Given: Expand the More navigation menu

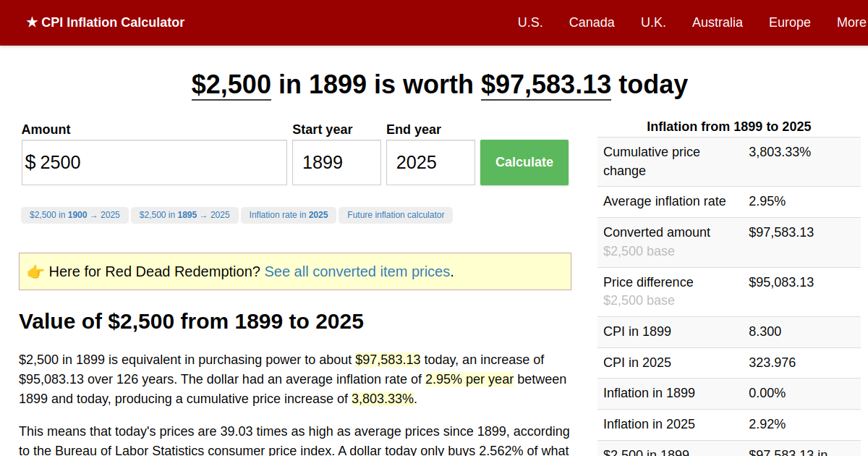Looking at the screenshot, I should (x=851, y=22).
